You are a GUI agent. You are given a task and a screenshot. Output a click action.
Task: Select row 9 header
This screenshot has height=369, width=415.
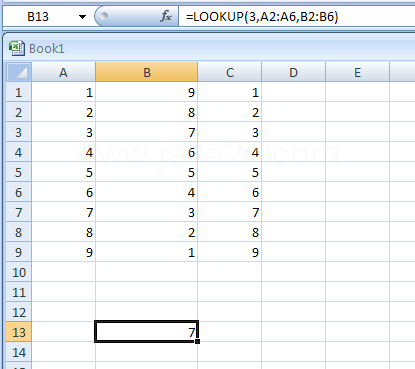(x=19, y=252)
